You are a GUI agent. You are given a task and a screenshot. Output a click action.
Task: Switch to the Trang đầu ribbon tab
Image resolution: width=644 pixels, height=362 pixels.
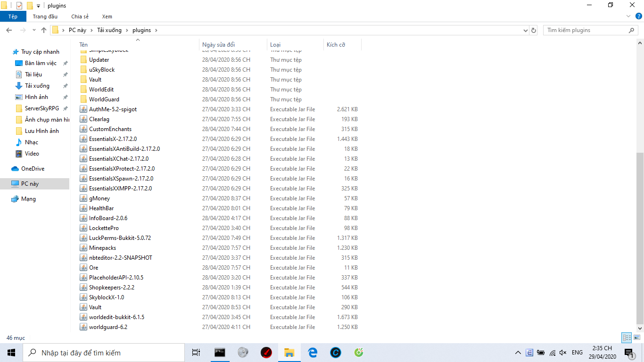click(45, 16)
